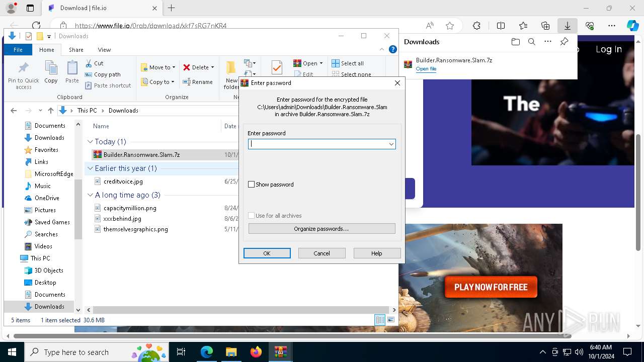The height and width of the screenshot is (362, 644).
Task: Select Builder.Ransomware.Slam.7z file
Action: pyautogui.click(x=141, y=155)
